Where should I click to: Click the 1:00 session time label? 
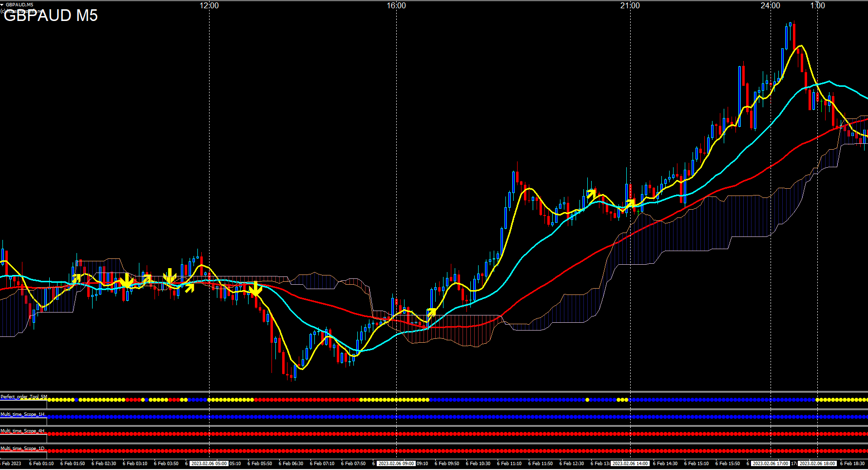click(x=818, y=5)
